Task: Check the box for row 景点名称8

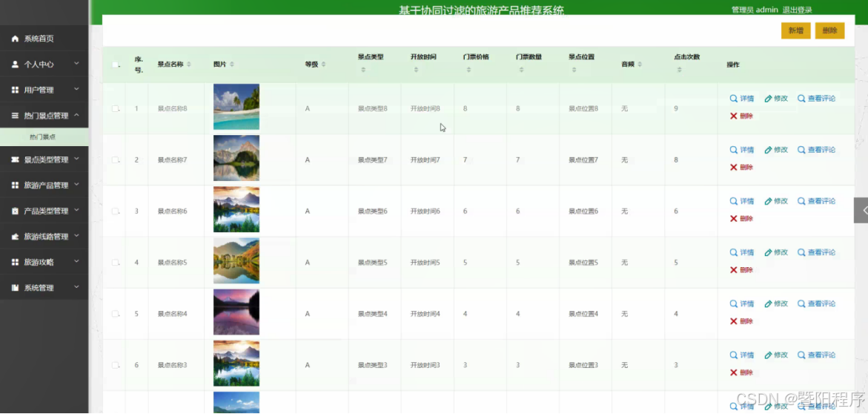Action: [x=115, y=108]
